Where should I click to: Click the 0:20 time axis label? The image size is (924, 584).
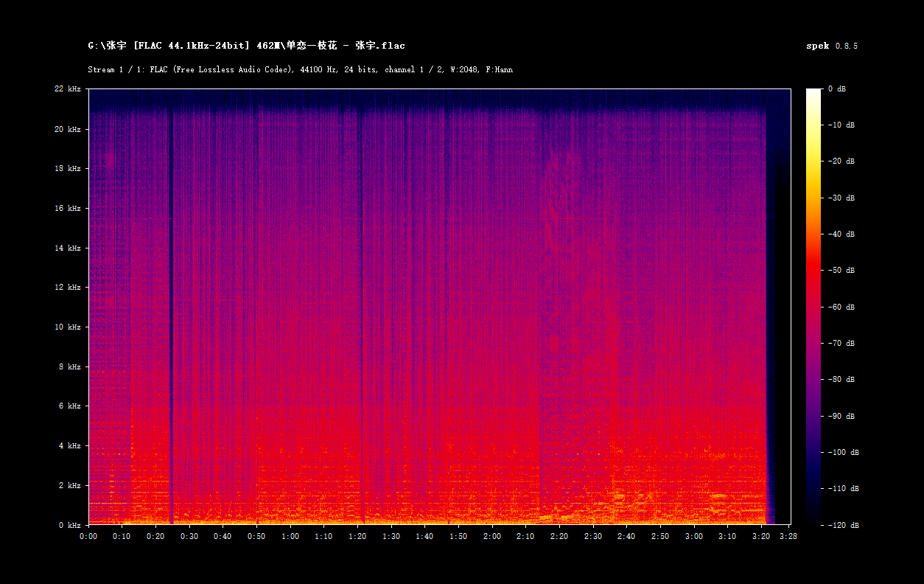pyautogui.click(x=155, y=537)
